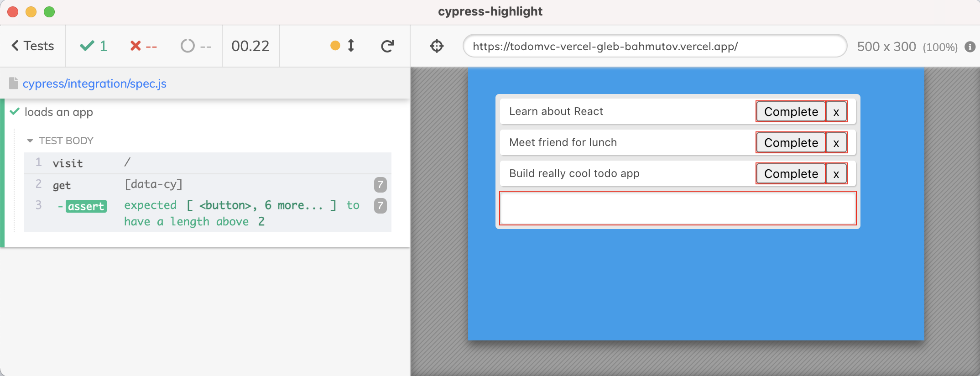Remove the 'Meet friend for lunch' todo

[x=836, y=143]
